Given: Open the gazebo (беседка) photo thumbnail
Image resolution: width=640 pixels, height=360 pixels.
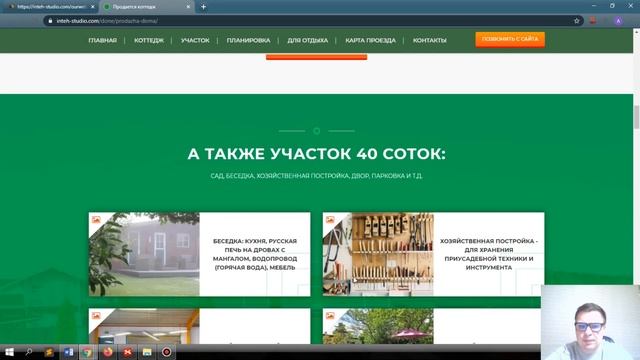Looking at the screenshot, I should pyautogui.click(x=144, y=254).
